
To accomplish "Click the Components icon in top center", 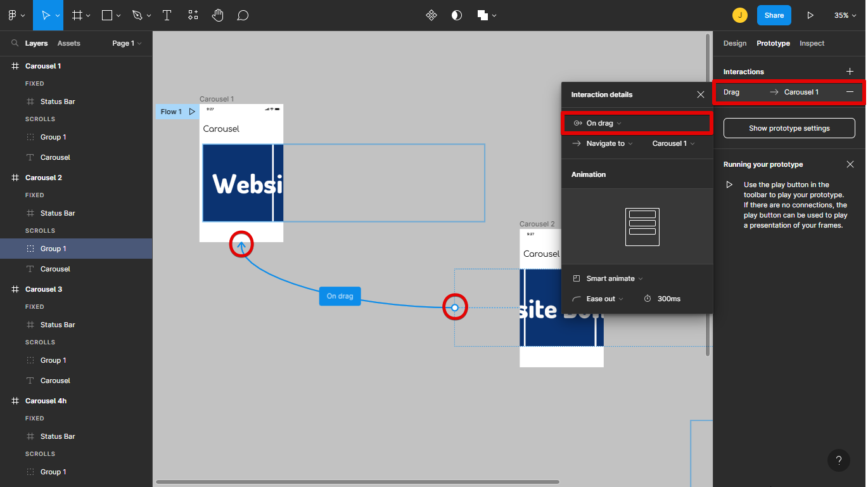I will point(431,15).
